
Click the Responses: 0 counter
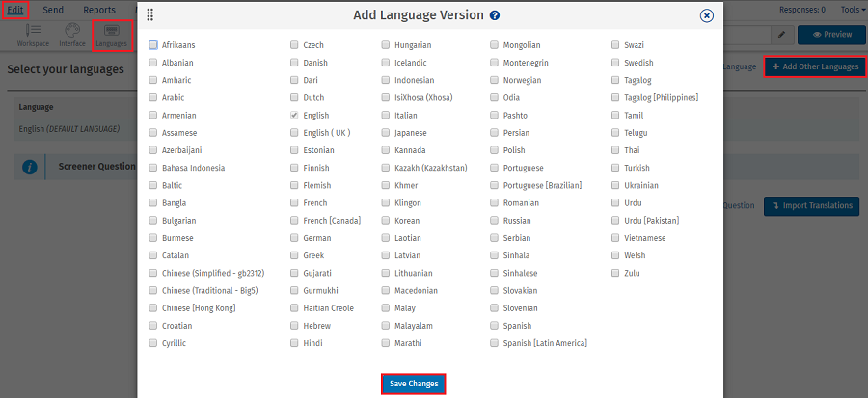click(802, 10)
